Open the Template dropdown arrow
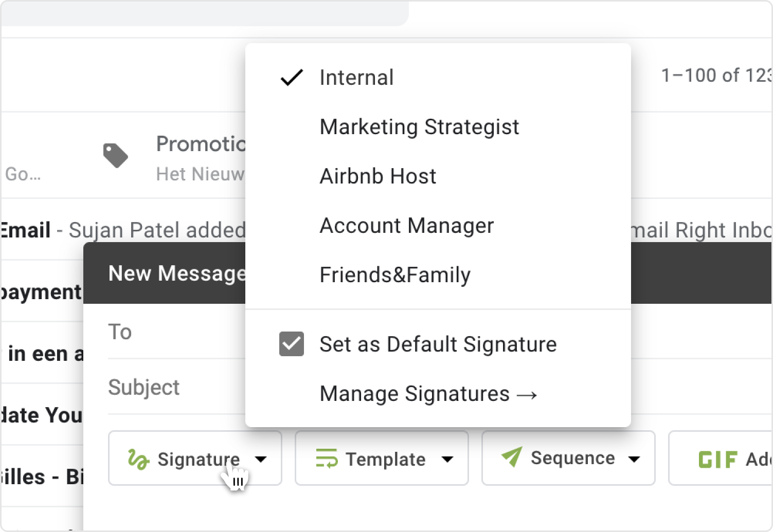773x532 pixels. (x=447, y=459)
